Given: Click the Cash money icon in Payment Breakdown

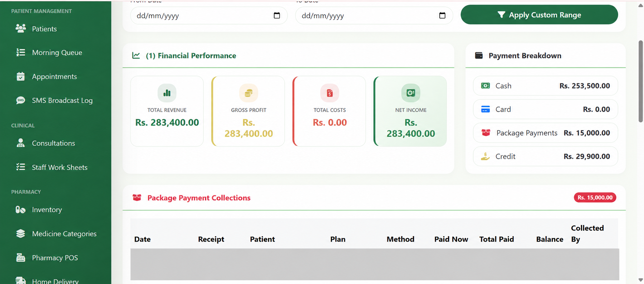Looking at the screenshot, I should tap(485, 86).
